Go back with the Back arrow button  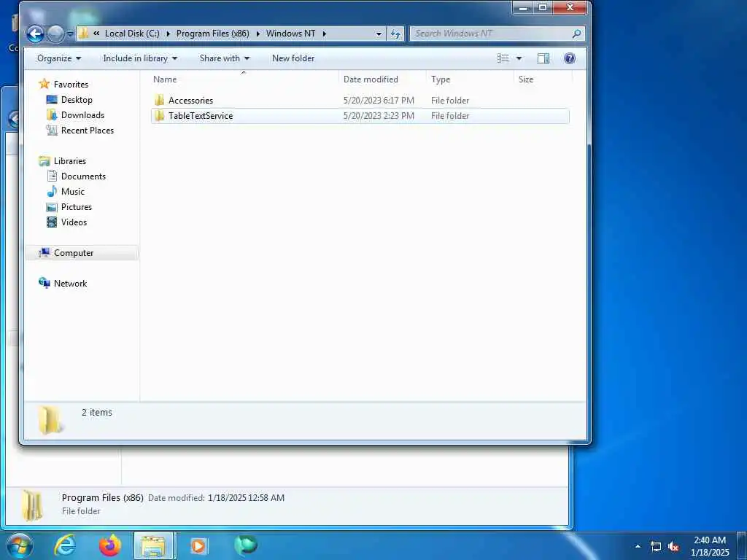coord(36,34)
